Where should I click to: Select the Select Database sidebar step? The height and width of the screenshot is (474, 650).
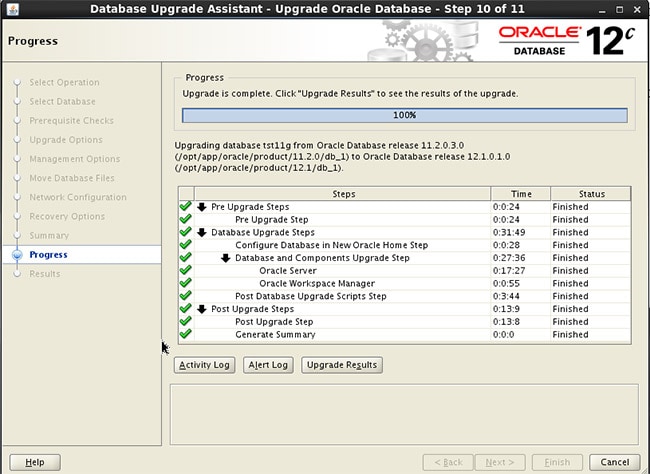[62, 102]
